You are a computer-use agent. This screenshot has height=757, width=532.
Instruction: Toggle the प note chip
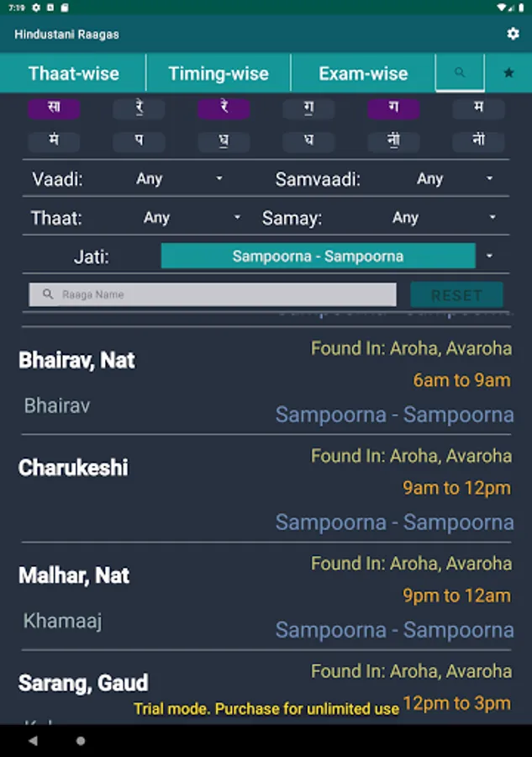[139, 141]
